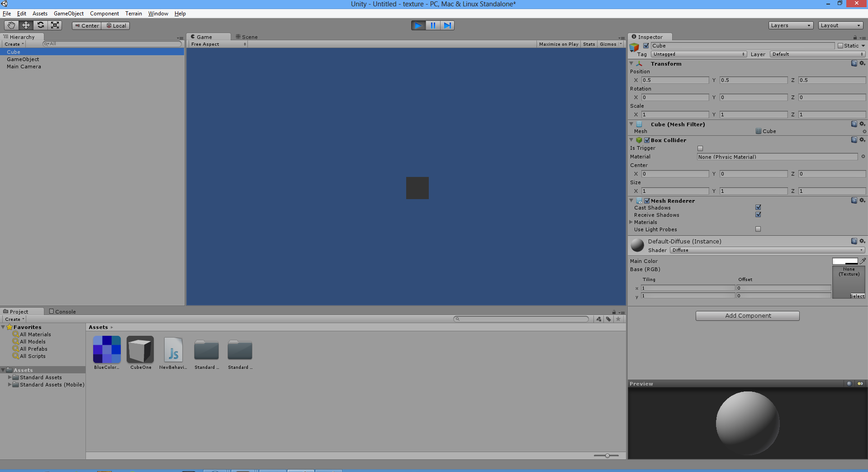The width and height of the screenshot is (868, 472).
Task: Open the Component menu
Action: click(104, 14)
